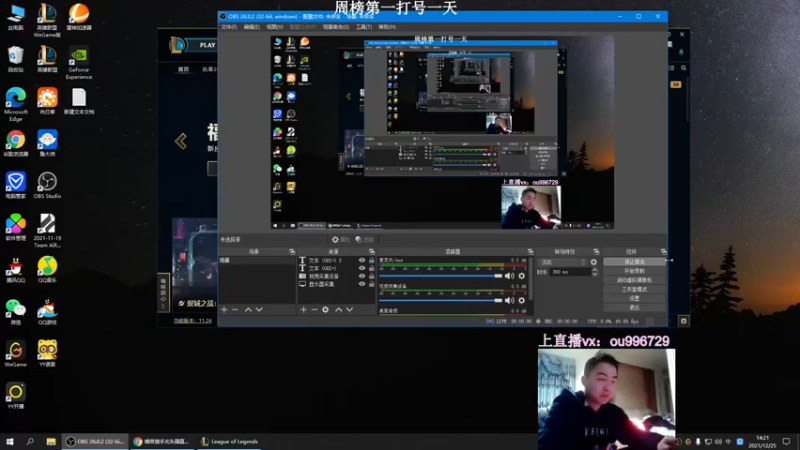
Task: Open taskbar search magnifier
Action: 30,441
